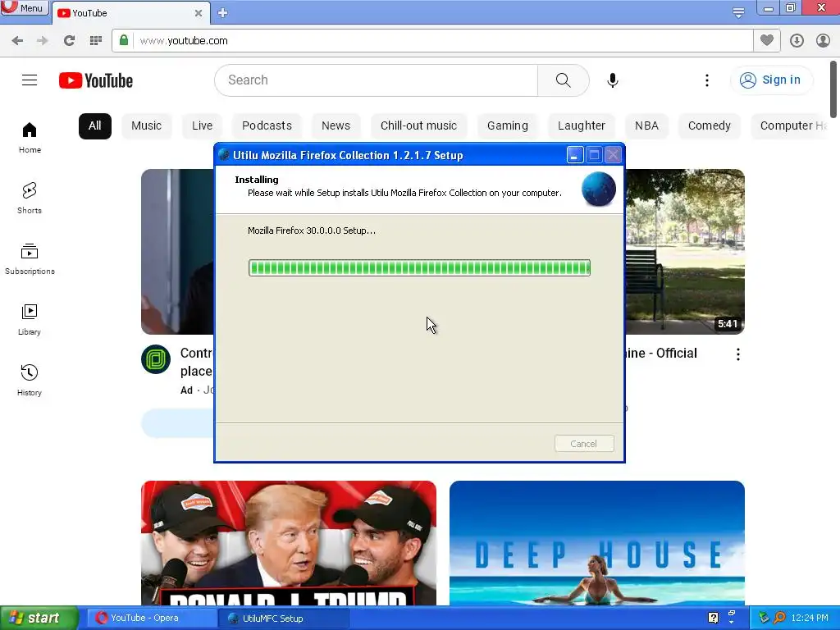This screenshot has height=630, width=840.
Task: Open Library in YouTube sidebar
Action: click(x=30, y=319)
